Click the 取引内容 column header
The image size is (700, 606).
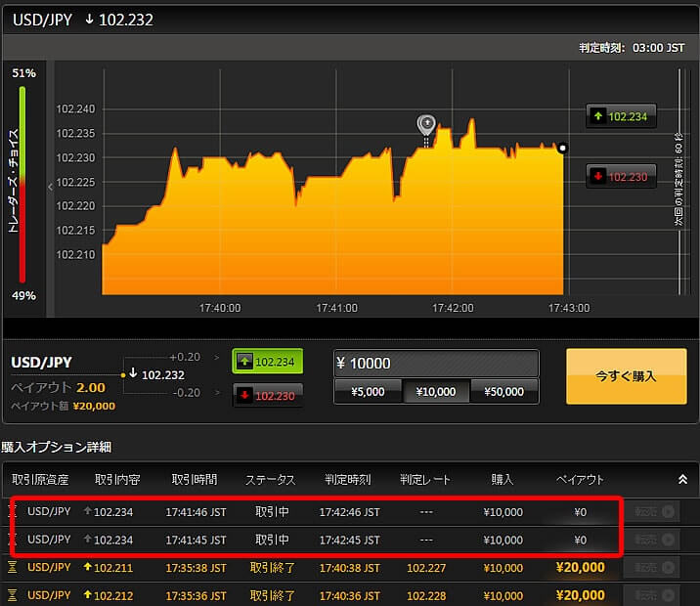pos(117,480)
